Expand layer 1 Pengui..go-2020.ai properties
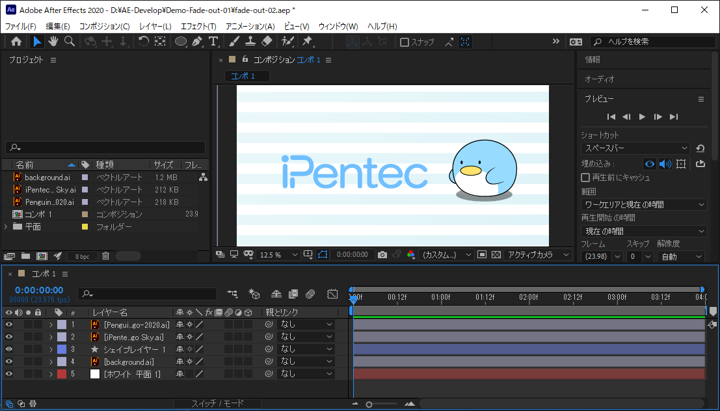 click(51, 325)
